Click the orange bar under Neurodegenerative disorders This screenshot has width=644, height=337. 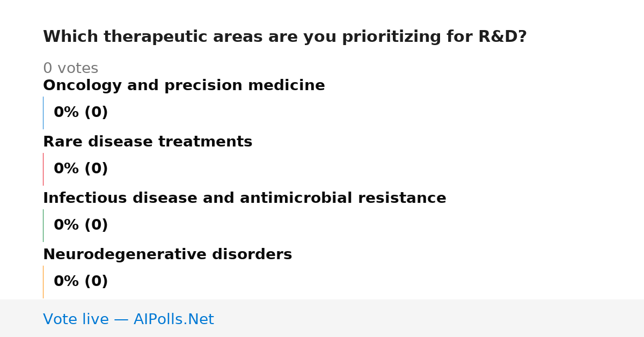[x=43, y=282]
